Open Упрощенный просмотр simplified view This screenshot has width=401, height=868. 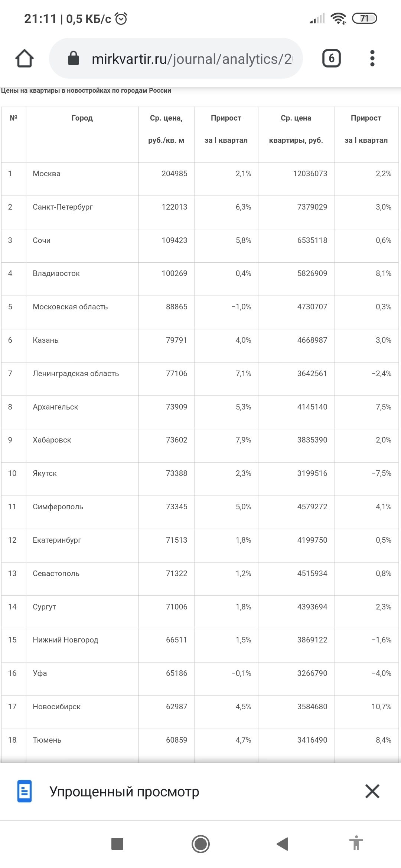124,792
